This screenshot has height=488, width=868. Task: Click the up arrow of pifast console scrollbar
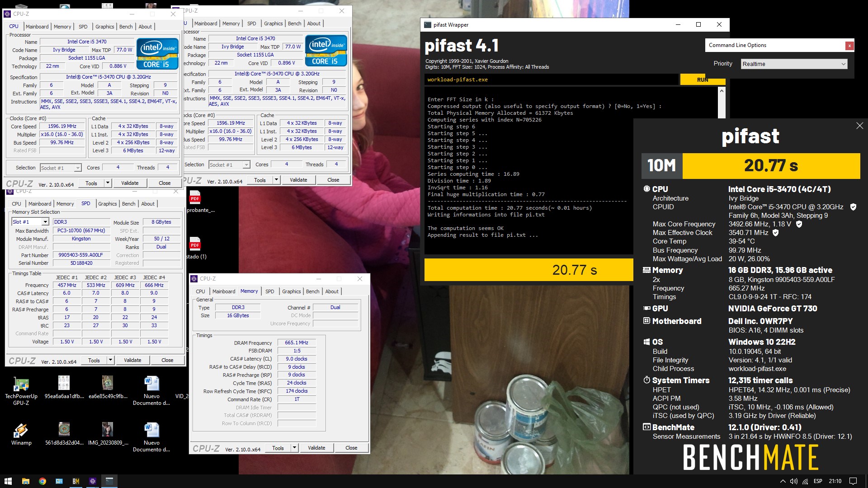coord(722,91)
